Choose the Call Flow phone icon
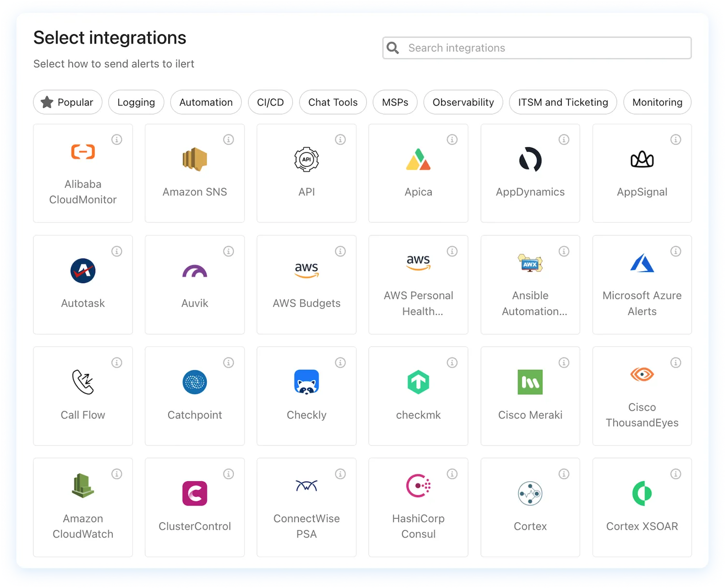The width and height of the screenshot is (725, 588). point(83,382)
